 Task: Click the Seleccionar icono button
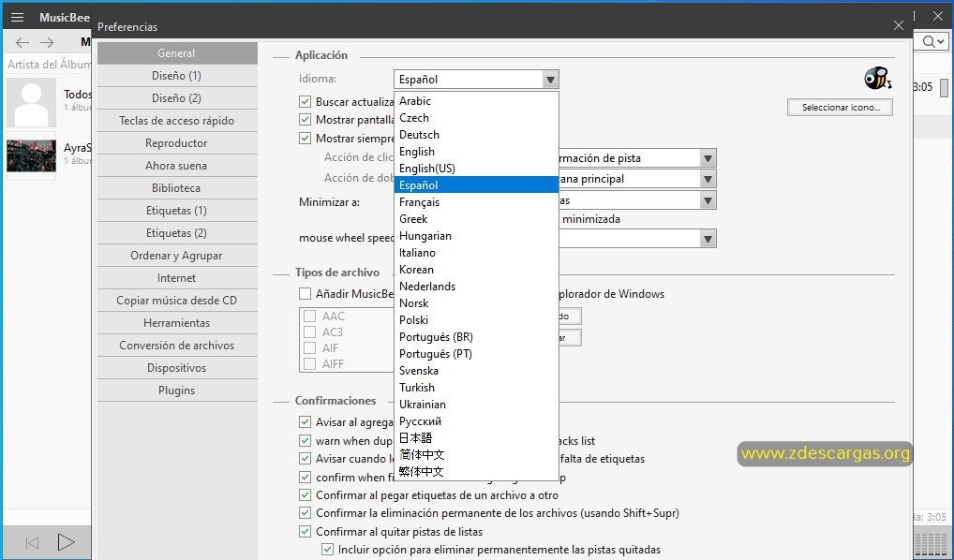click(840, 107)
